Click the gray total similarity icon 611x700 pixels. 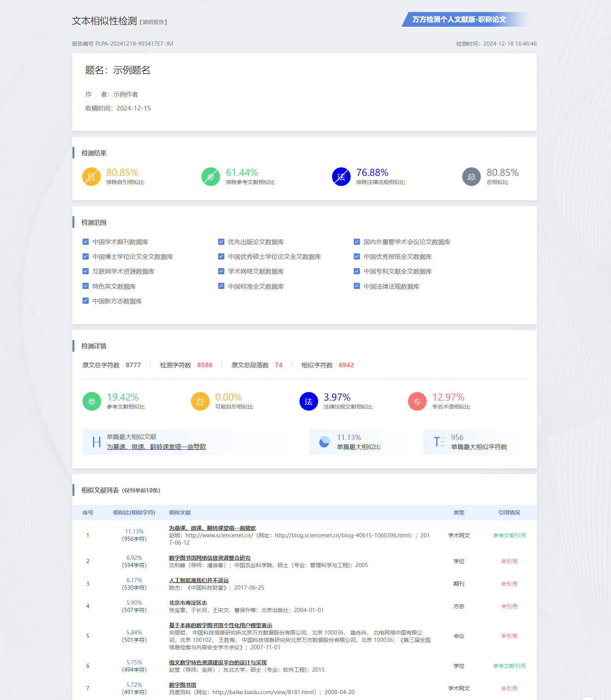471,177
